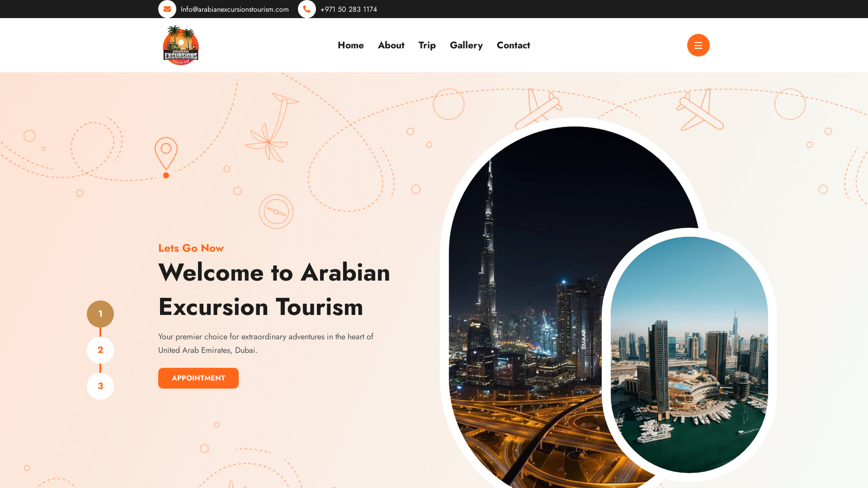Click the Dubai marina daytime photo
This screenshot has width=868, height=488.
(690, 355)
